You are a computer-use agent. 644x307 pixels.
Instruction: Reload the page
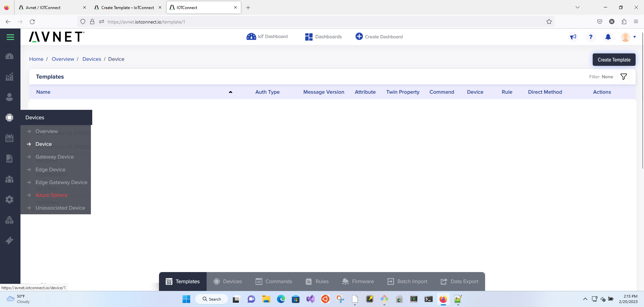click(x=32, y=22)
